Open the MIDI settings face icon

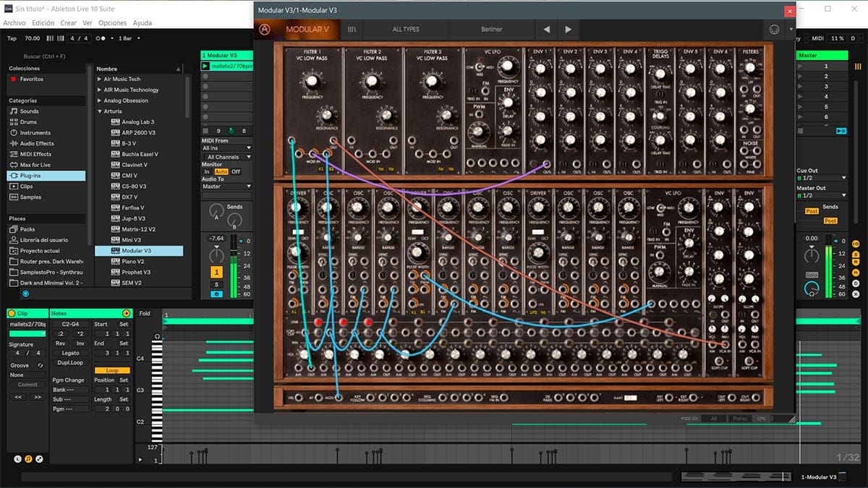coord(773,30)
